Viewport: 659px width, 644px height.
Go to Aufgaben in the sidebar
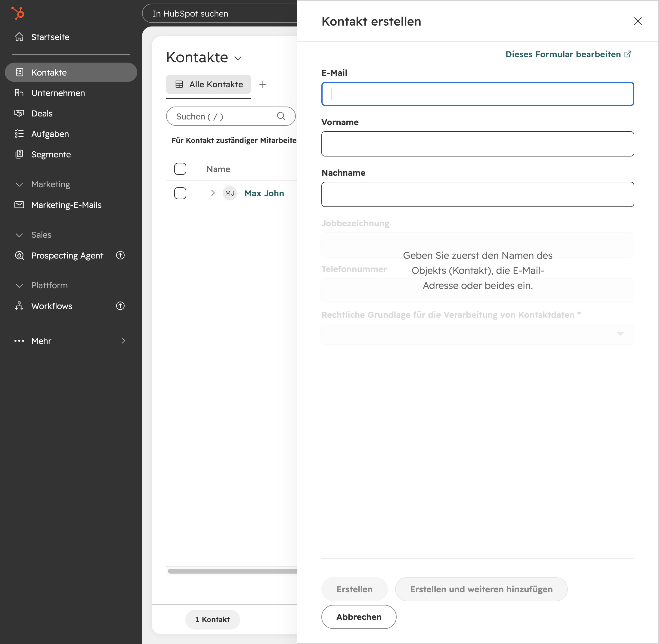click(x=71, y=134)
